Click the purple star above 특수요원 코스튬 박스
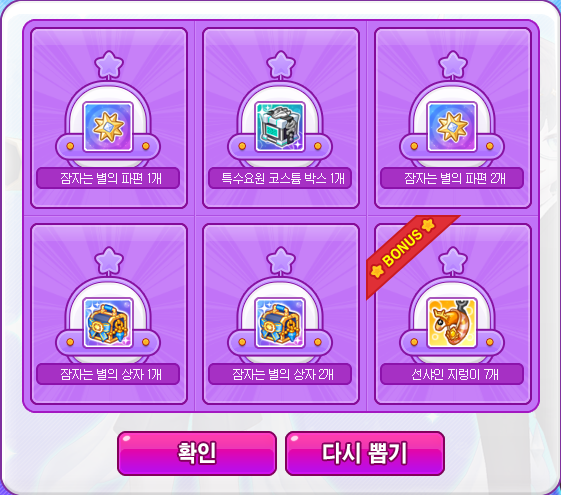561x495 pixels. coord(281,64)
